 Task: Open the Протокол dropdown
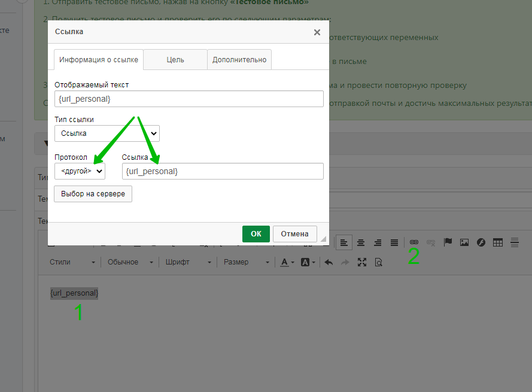click(x=80, y=171)
